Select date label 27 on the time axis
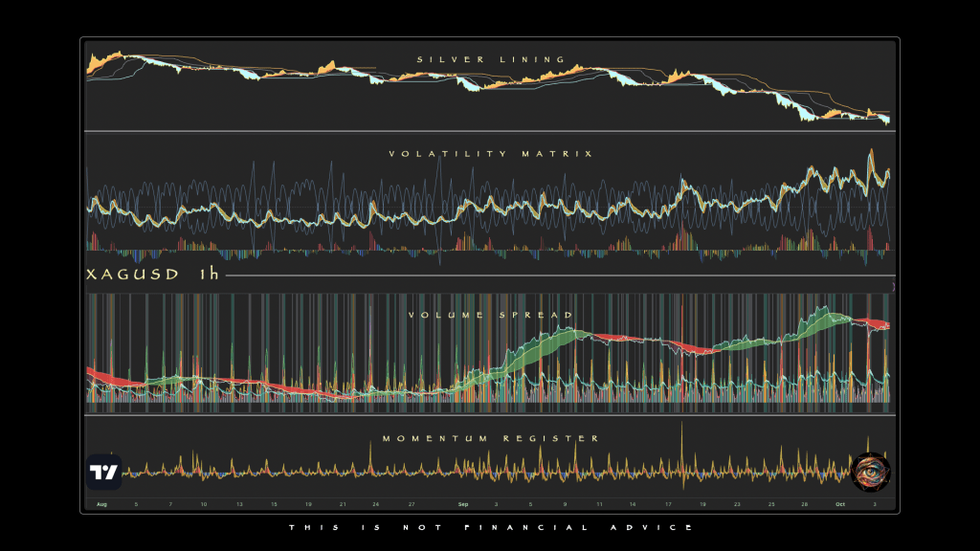This screenshot has height=551, width=980. pyautogui.click(x=411, y=503)
